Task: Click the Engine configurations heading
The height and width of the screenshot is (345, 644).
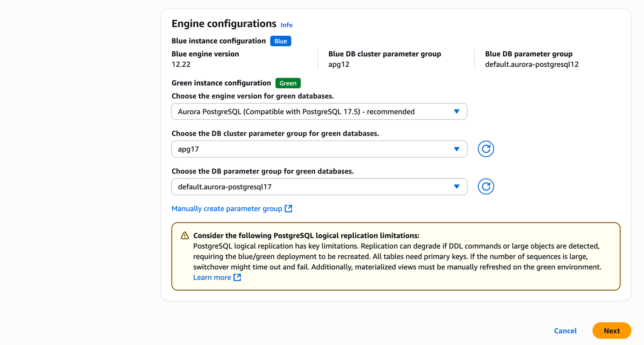Action: [x=224, y=23]
